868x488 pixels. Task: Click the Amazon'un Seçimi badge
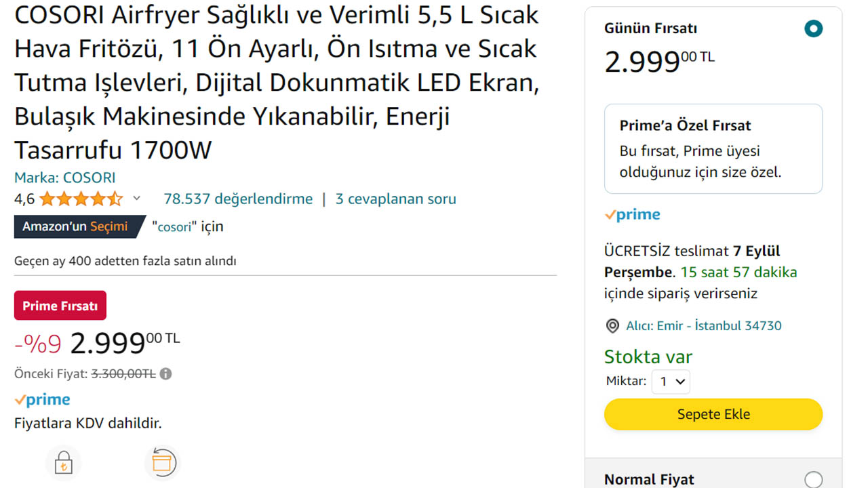[79, 226]
